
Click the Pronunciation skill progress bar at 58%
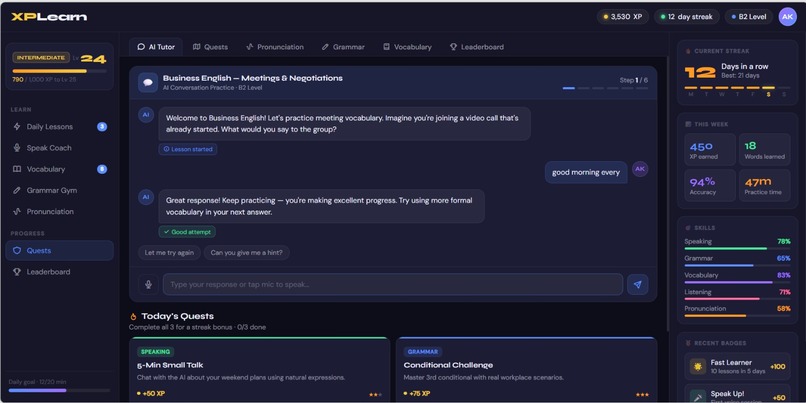[737, 316]
